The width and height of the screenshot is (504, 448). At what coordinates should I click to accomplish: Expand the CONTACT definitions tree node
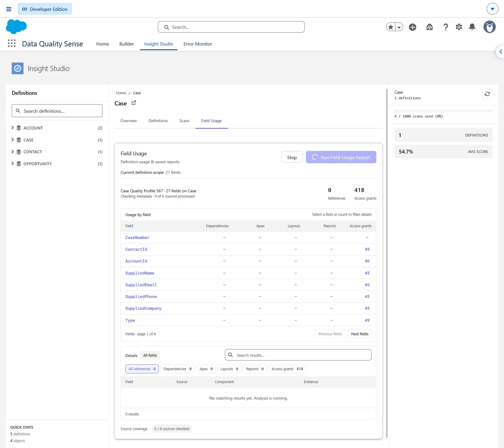coord(13,152)
